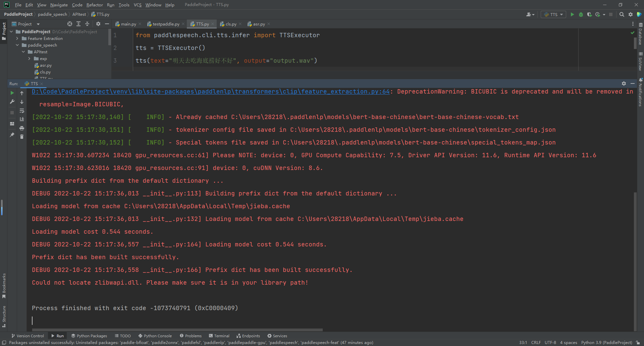Open Run panel settings gear
The image size is (644, 346).
pyautogui.click(x=624, y=83)
